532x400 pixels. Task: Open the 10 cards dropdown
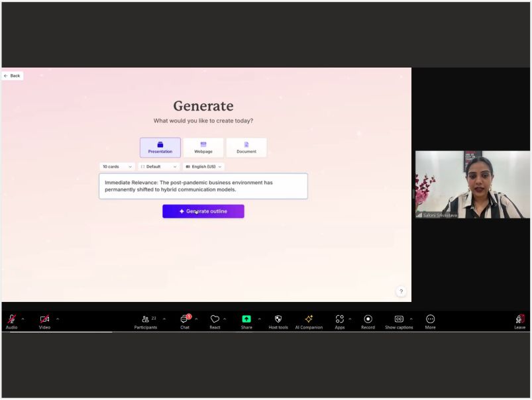[117, 167]
